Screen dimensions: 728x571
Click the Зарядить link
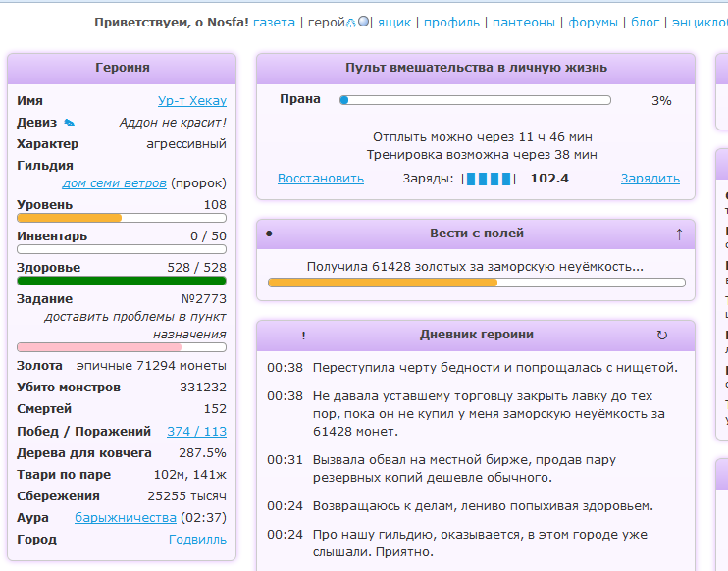650,179
